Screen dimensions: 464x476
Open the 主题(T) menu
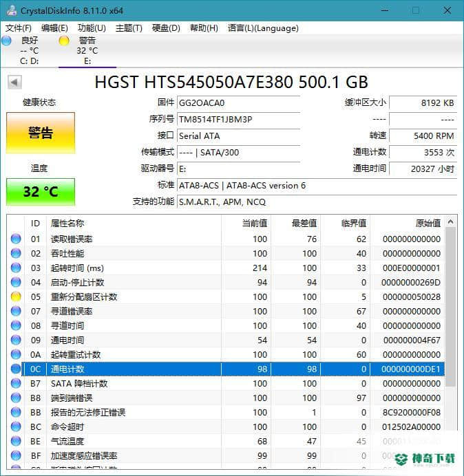point(129,28)
